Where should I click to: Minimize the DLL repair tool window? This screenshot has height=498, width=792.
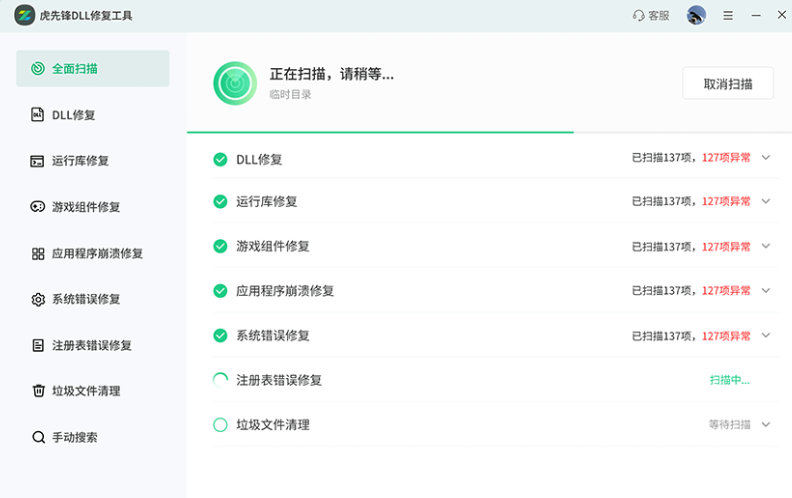[x=756, y=16]
